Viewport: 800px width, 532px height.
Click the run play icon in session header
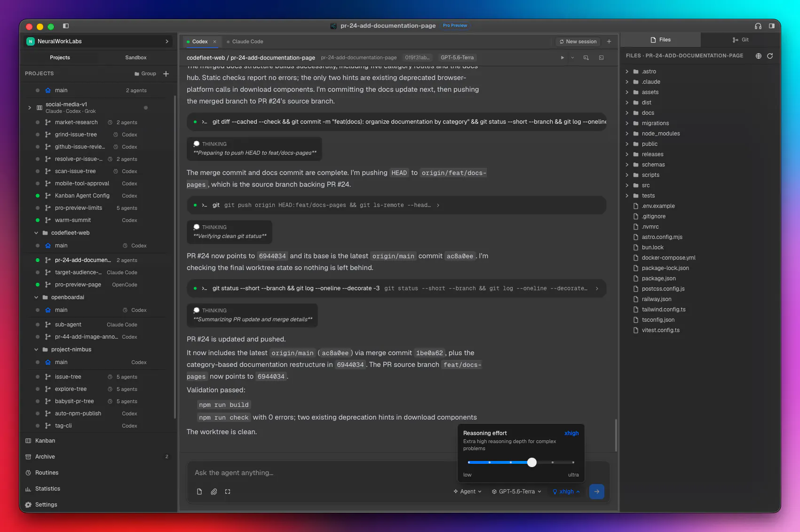tap(562, 58)
